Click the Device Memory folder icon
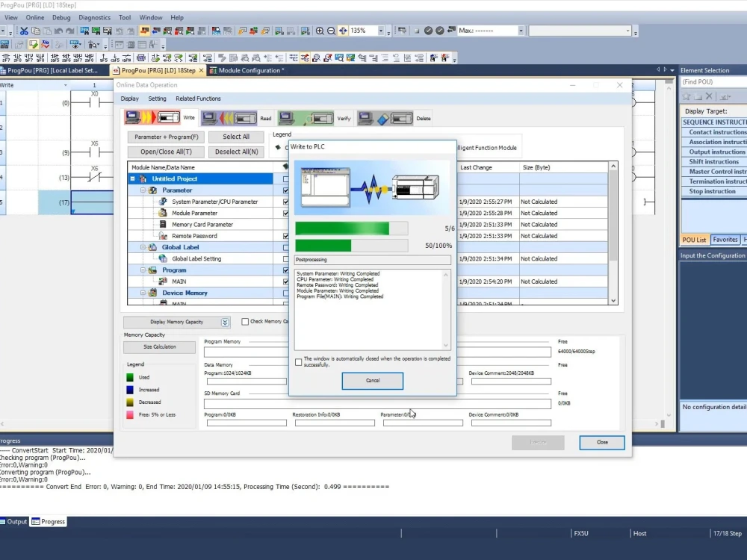Image resolution: width=747 pixels, height=560 pixels. [153, 293]
